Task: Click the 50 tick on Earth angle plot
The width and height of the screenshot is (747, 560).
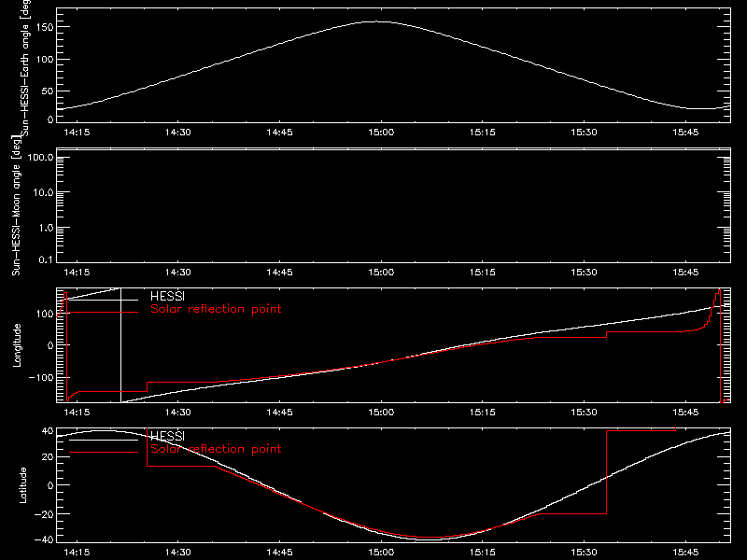Action: click(x=48, y=91)
